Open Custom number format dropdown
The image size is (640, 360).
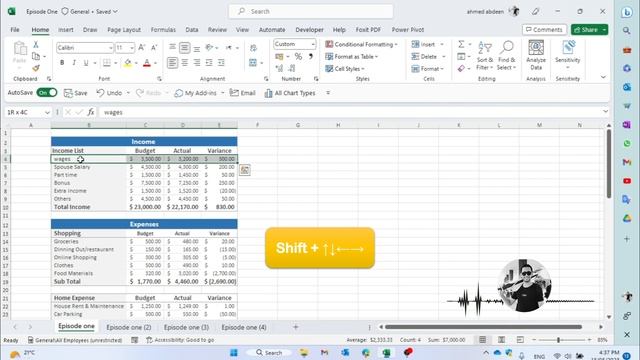coord(313,44)
